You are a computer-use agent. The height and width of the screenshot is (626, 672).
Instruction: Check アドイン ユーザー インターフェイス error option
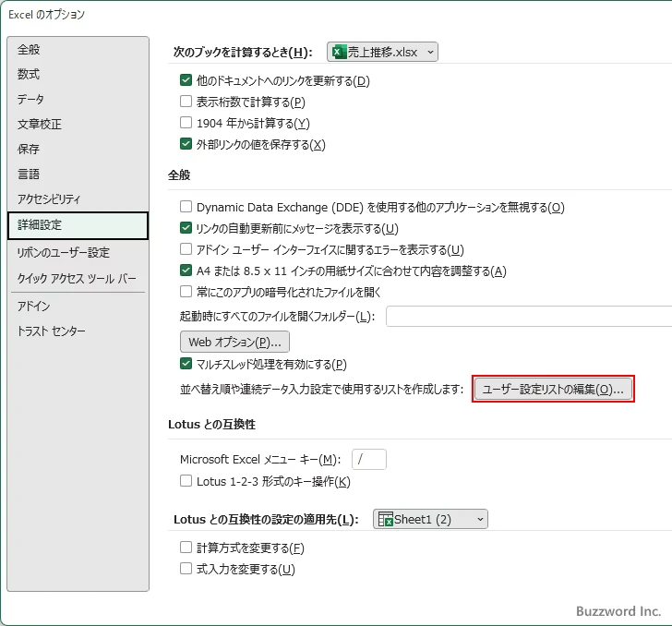coord(186,249)
